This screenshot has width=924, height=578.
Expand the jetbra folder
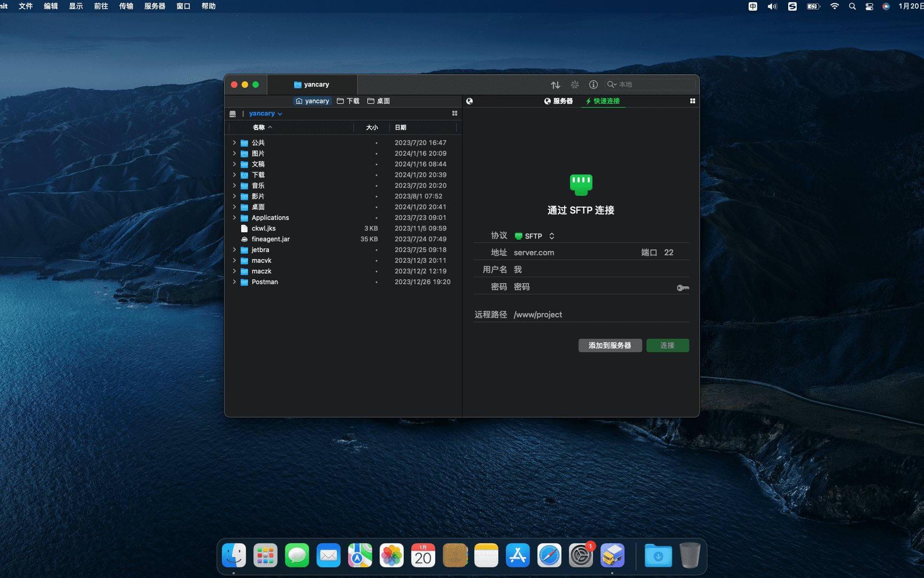pyautogui.click(x=234, y=250)
